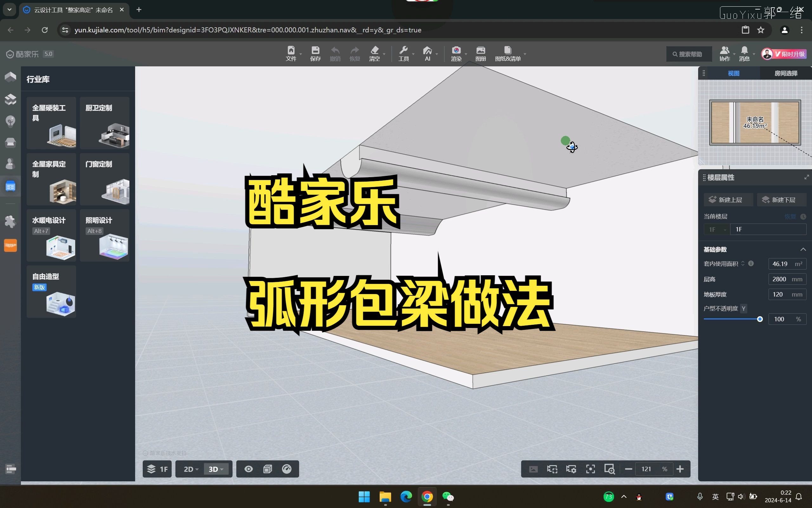Image resolution: width=812 pixels, height=508 pixels.
Task: Click the 新建下层 button
Action: click(782, 200)
